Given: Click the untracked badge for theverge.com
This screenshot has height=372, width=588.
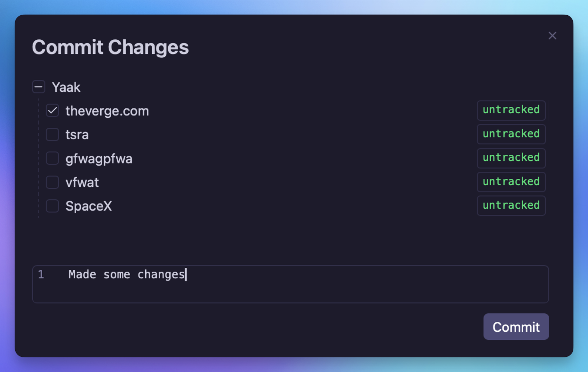Looking at the screenshot, I should tap(511, 110).
